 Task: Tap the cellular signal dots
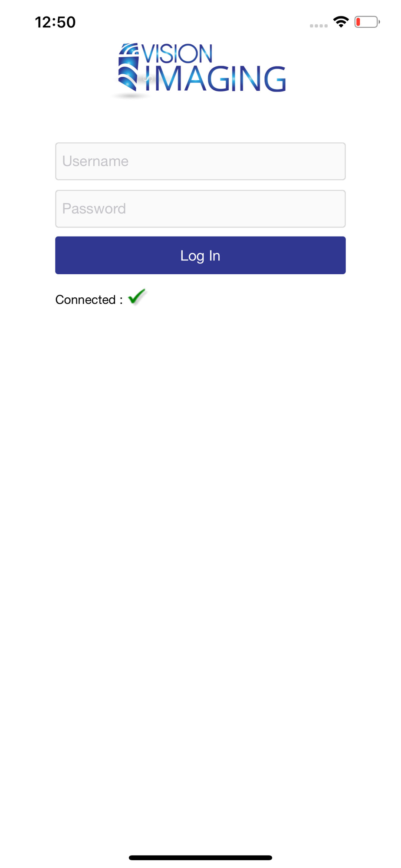point(319,26)
